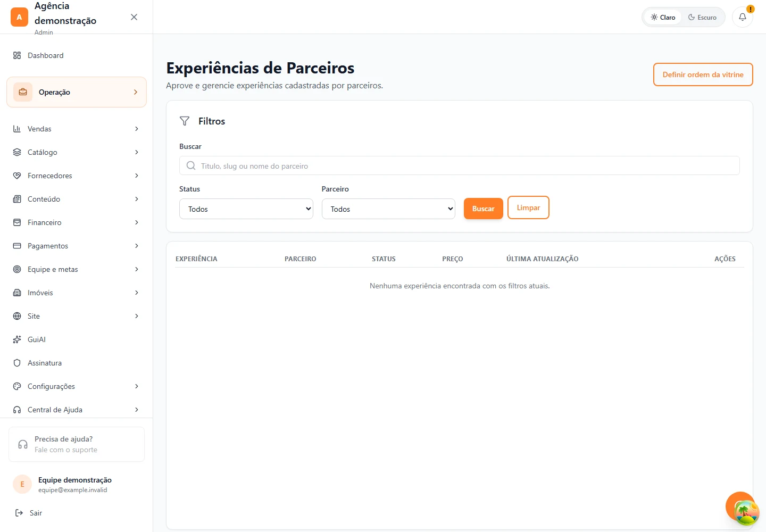Open notifications bell icon
The height and width of the screenshot is (532, 766).
point(743,17)
